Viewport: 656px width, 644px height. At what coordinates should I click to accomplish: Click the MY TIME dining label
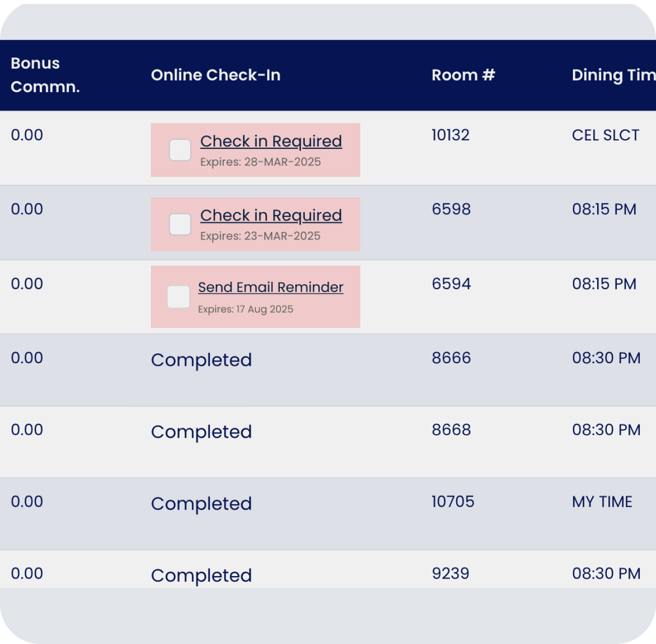click(x=602, y=501)
